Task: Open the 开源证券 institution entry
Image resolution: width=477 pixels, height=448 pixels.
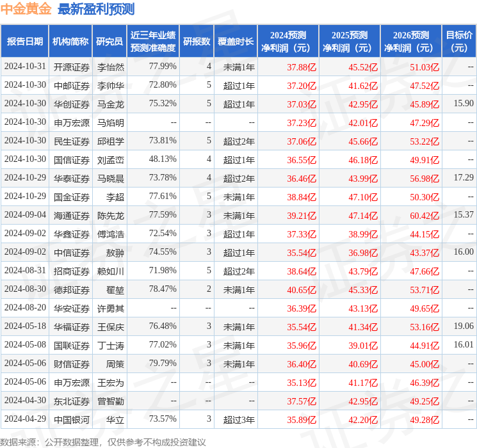Action: pos(71,67)
